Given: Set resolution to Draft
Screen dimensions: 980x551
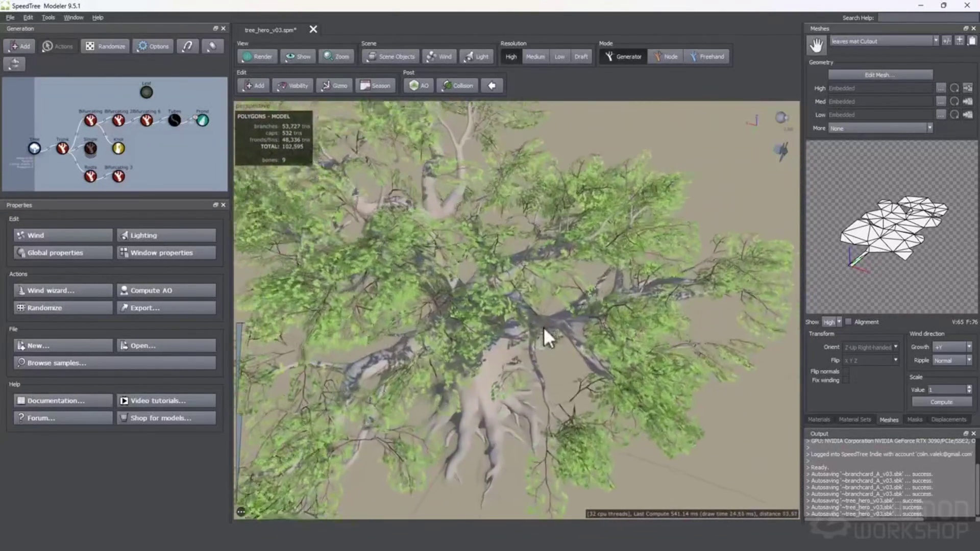Looking at the screenshot, I should click(x=581, y=57).
